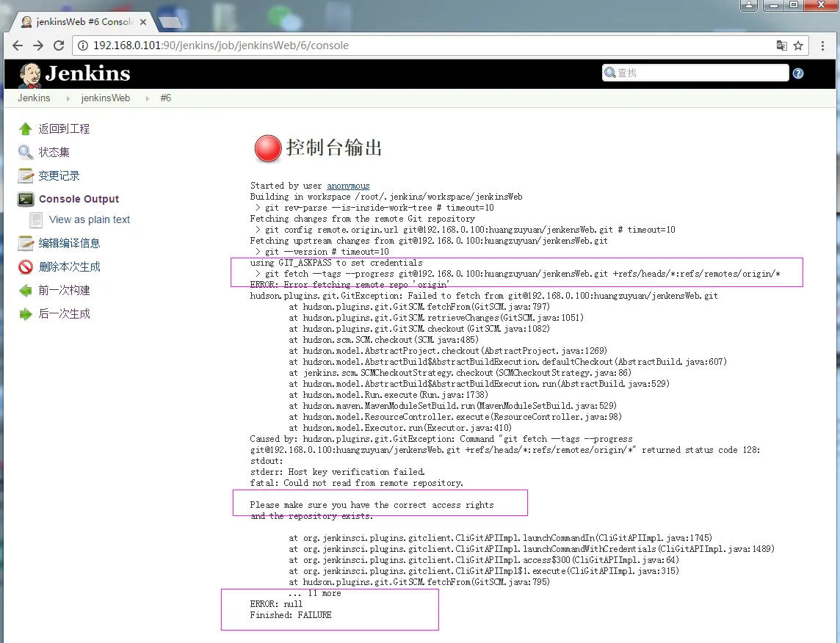840x643 pixels.
Task: Click the red build status ball
Action: tap(268, 148)
